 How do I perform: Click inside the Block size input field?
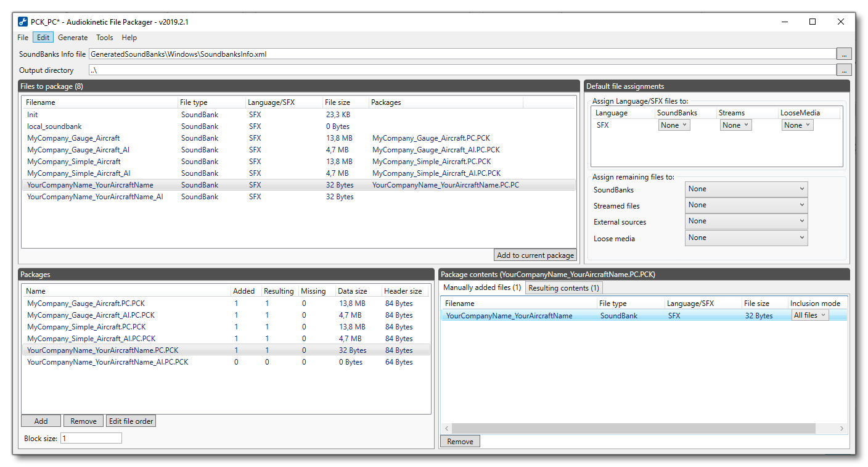90,437
